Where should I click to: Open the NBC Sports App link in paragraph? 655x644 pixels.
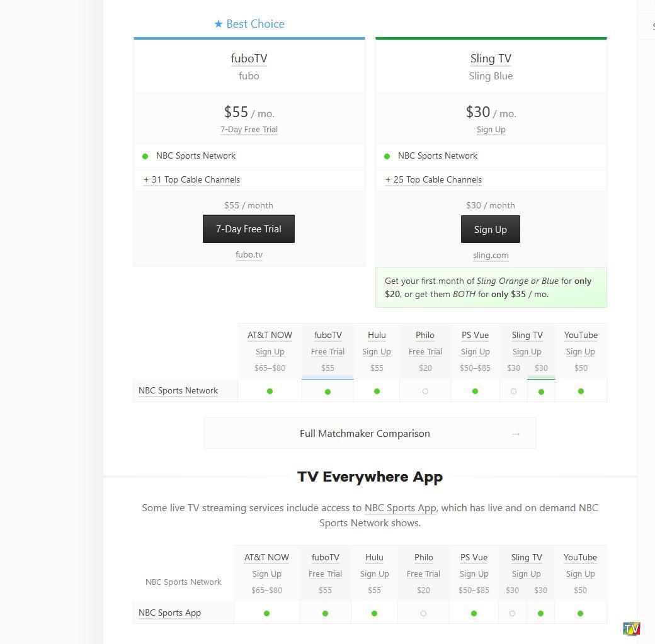pyautogui.click(x=400, y=508)
